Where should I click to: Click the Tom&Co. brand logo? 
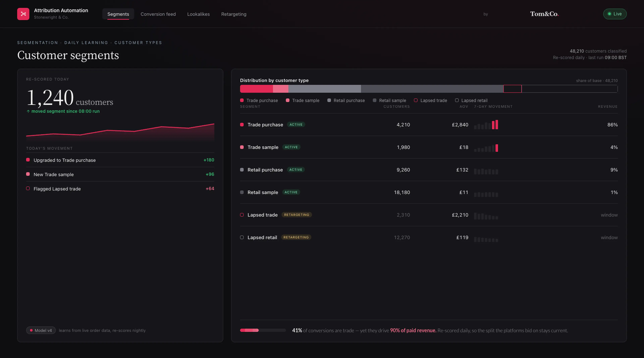[544, 14]
